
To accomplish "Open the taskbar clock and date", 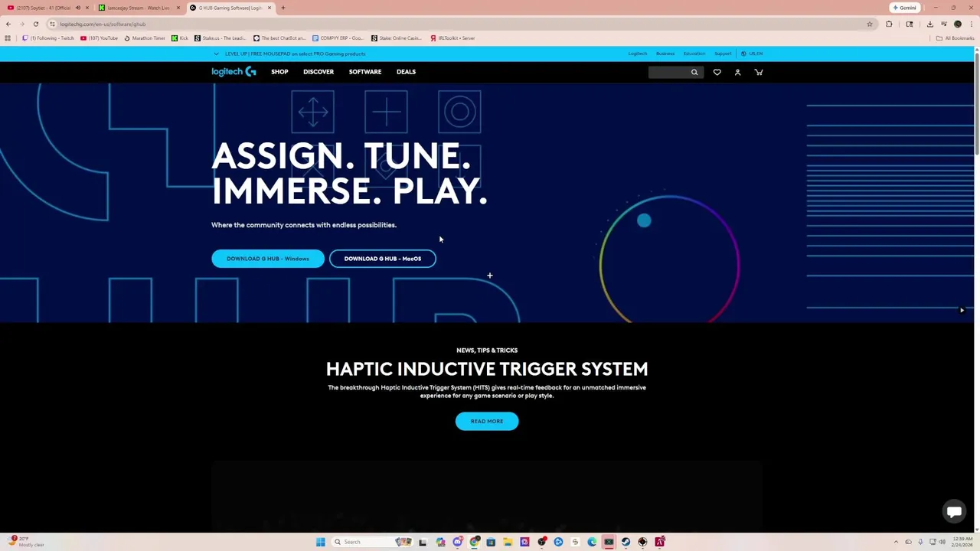I will [x=962, y=542].
